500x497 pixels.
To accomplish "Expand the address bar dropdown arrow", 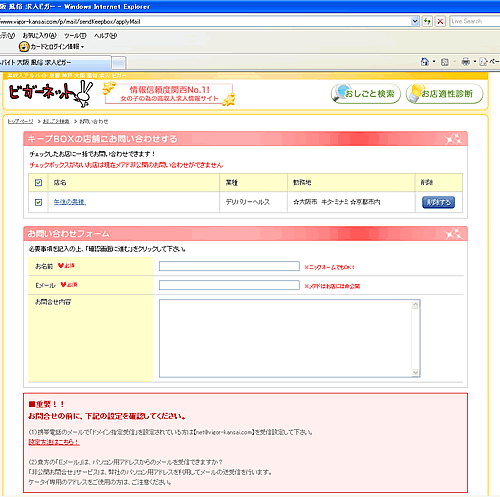I will 415,21.
